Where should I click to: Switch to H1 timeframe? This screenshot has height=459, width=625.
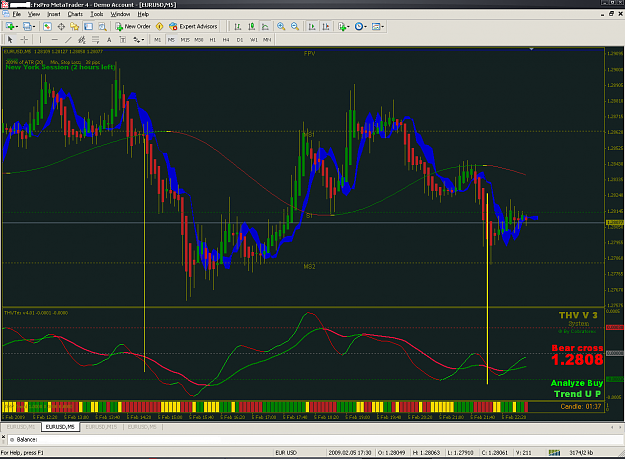point(212,40)
